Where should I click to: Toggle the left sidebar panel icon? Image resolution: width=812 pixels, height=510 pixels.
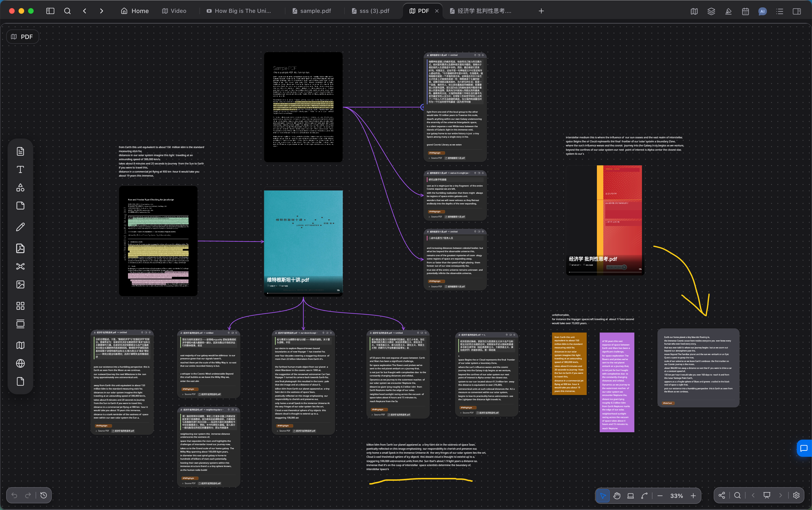point(50,11)
